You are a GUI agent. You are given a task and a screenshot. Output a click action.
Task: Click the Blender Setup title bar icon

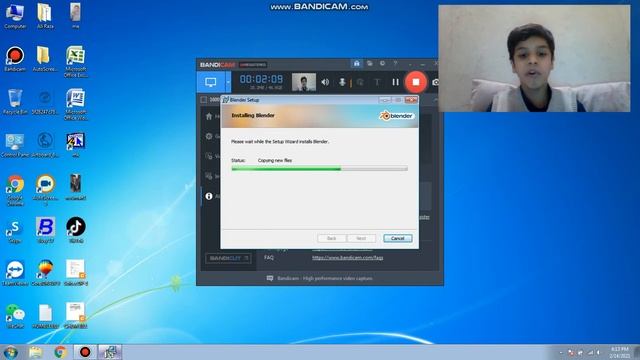[x=226, y=100]
